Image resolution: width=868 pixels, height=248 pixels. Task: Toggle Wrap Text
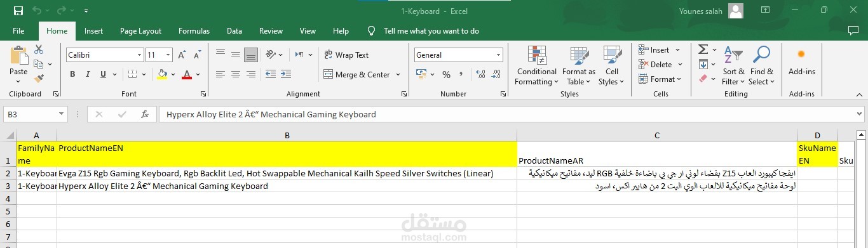click(x=346, y=55)
